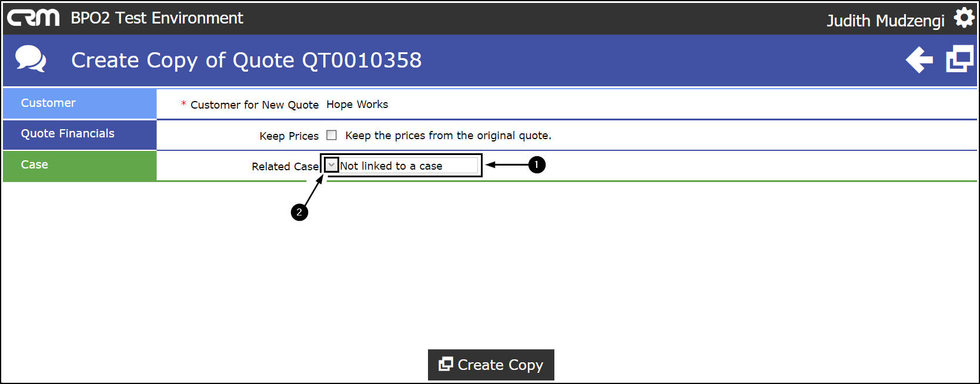Switch to the Quote Financials tab

pyautogui.click(x=79, y=134)
